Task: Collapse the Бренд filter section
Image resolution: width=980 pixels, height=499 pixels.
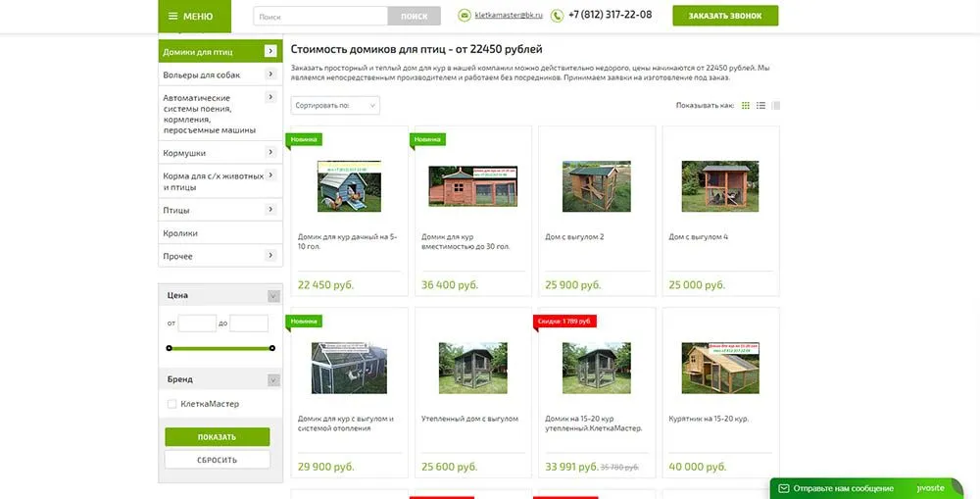Action: click(x=273, y=380)
